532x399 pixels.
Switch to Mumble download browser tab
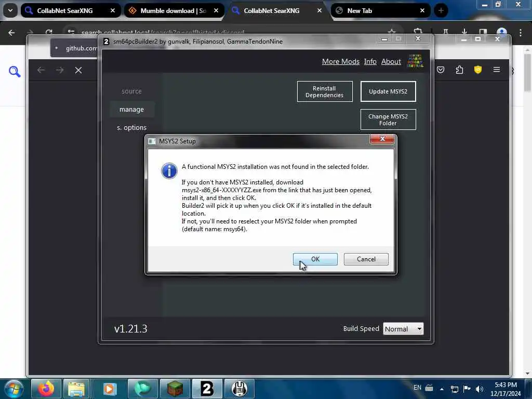coord(173,10)
